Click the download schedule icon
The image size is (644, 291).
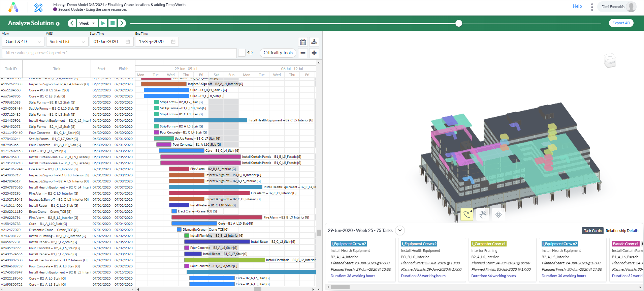click(x=314, y=42)
